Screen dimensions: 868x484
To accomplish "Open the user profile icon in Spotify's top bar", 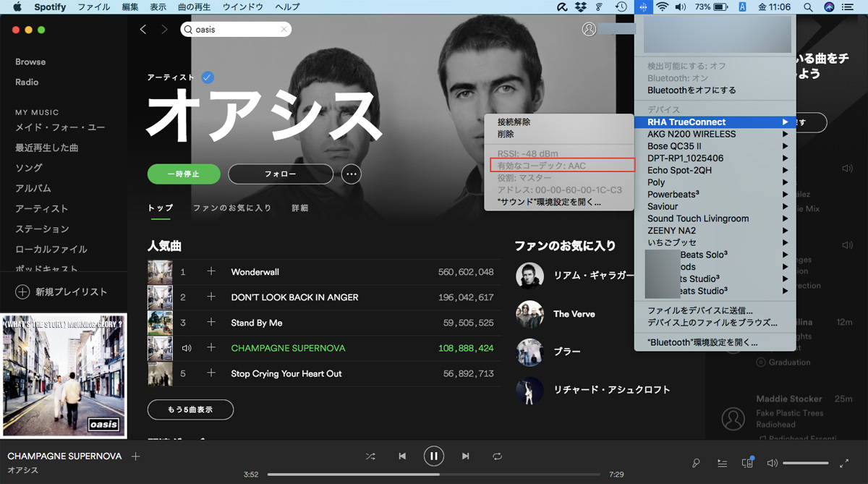I will pos(589,29).
